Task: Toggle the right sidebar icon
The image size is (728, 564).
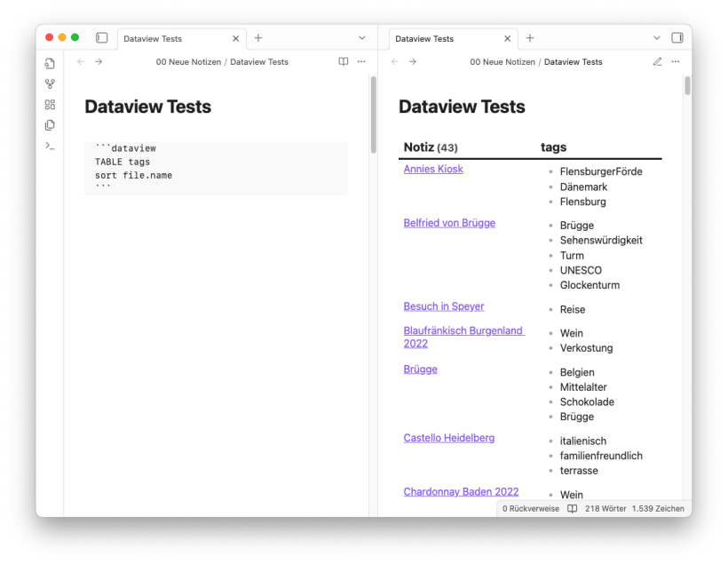Action: point(677,37)
